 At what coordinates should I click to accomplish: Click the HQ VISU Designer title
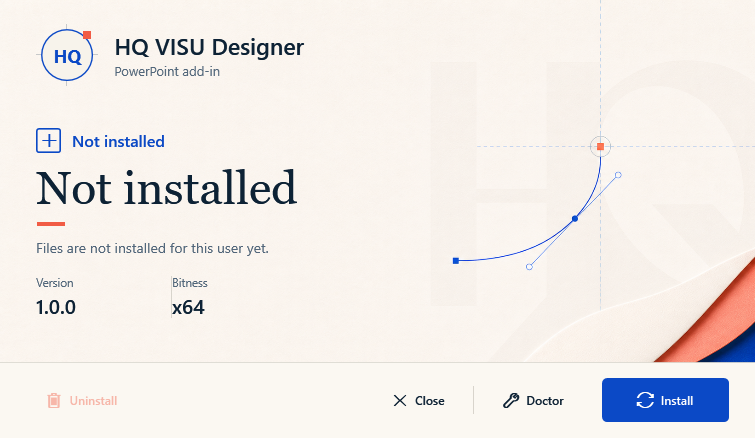click(x=209, y=47)
